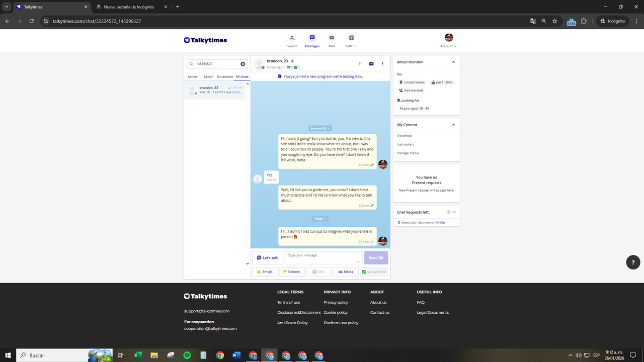644x362 pixels.
Task: Select brandon, 23 chat in the list
Action: pos(215,90)
